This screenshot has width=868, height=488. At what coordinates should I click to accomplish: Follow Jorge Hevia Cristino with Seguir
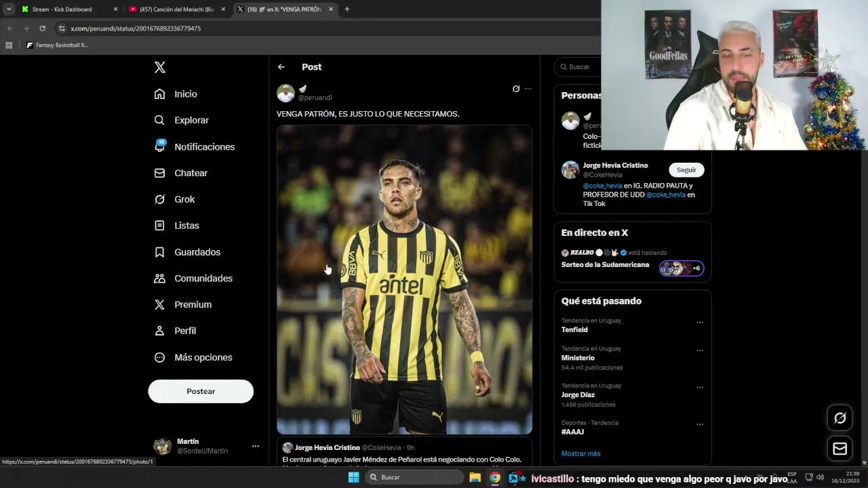click(686, 170)
